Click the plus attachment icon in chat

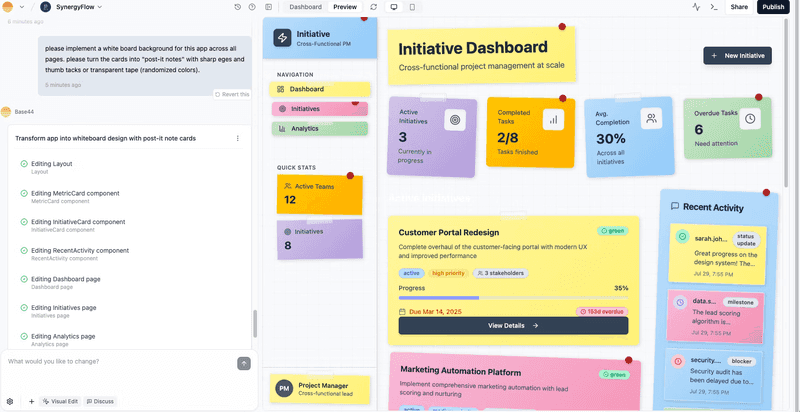pyautogui.click(x=31, y=401)
